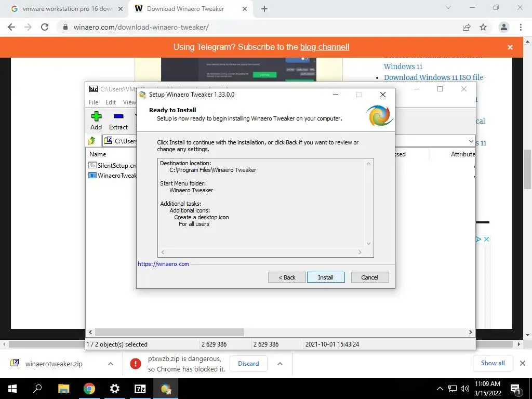
Task: Open the notification center icon
Action: pyautogui.click(x=515, y=389)
